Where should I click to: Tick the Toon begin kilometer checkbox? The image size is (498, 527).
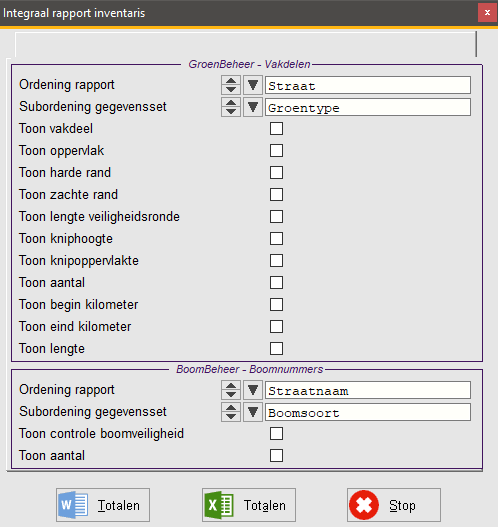coord(276,305)
